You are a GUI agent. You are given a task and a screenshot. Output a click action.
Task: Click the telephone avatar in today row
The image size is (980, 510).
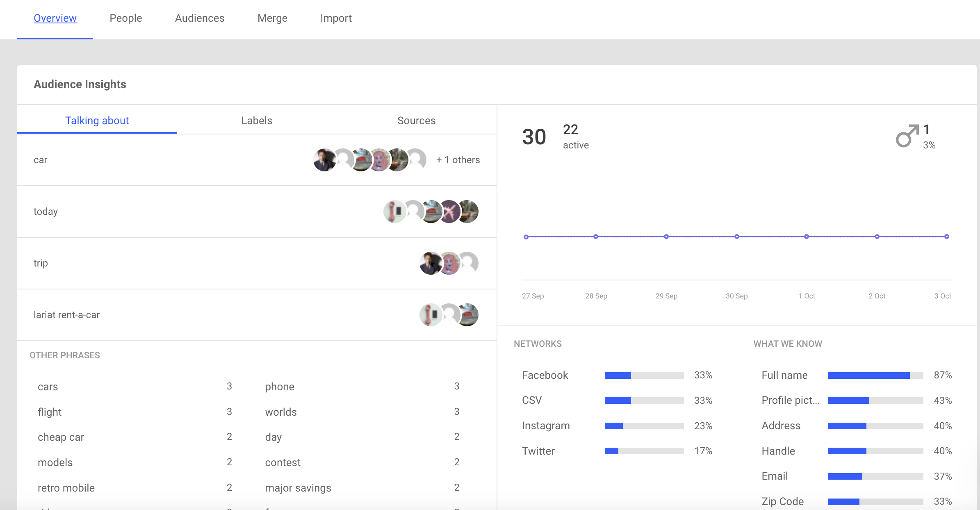pyautogui.click(x=395, y=212)
